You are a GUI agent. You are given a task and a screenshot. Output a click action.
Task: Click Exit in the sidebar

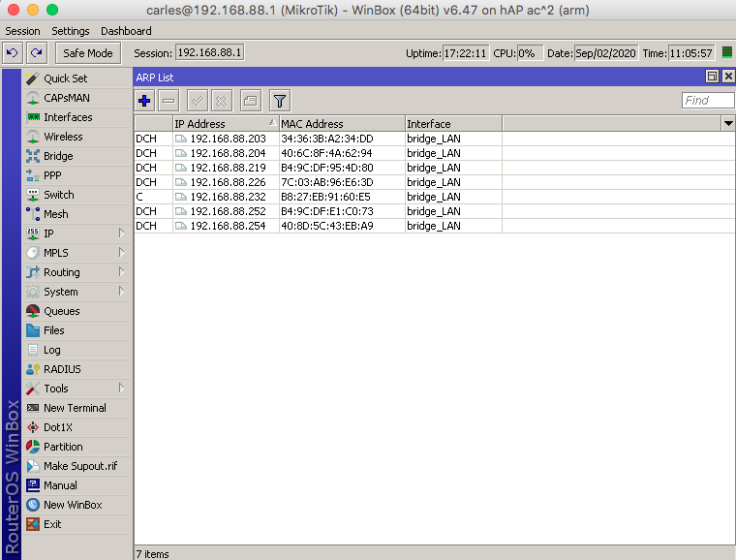coord(77,524)
